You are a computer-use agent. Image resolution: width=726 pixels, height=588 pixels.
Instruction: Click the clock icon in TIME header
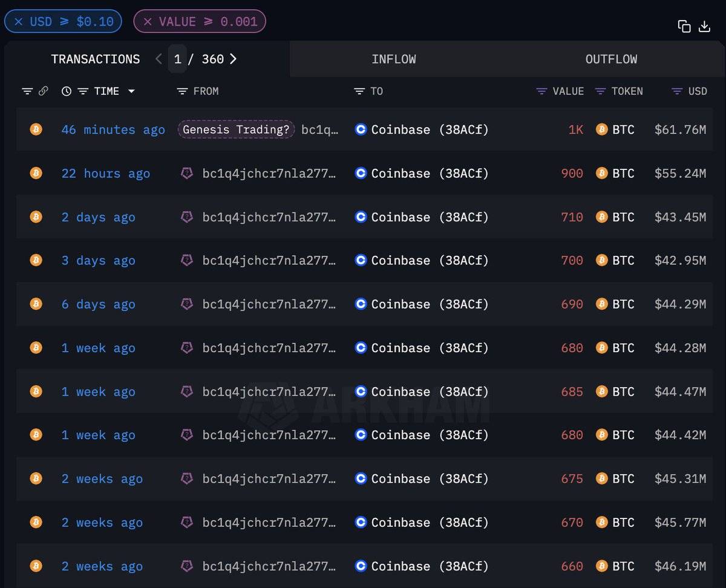[x=67, y=91]
